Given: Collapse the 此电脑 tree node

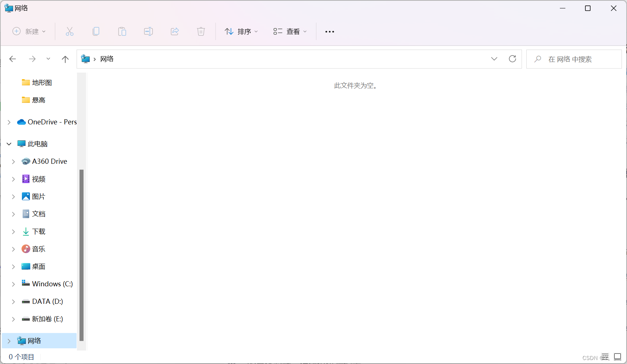Looking at the screenshot, I should click(9, 144).
